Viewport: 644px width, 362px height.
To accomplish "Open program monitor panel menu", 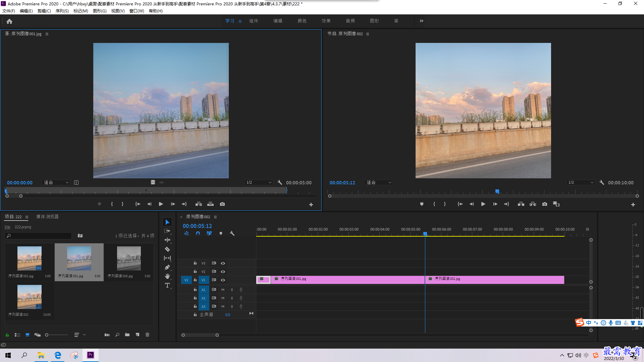I will 368,34.
